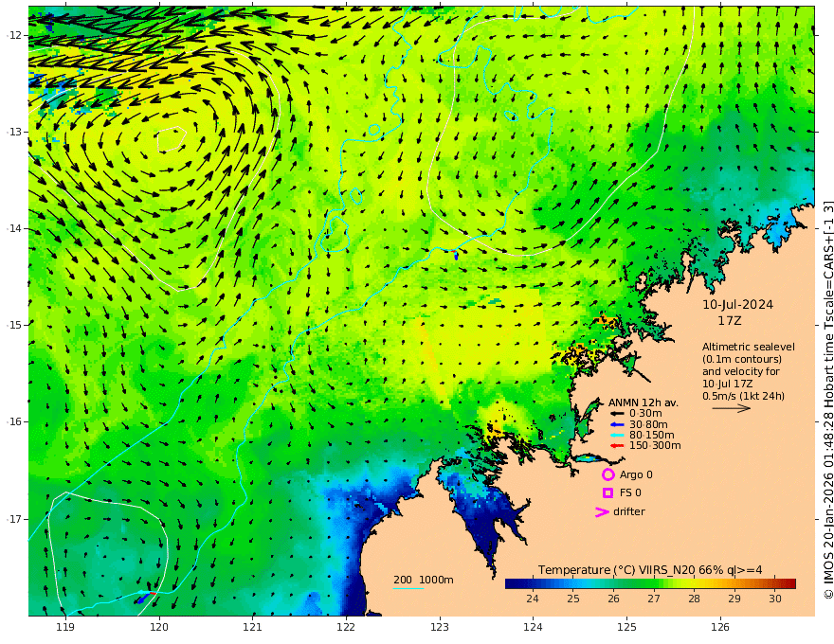The width and height of the screenshot is (834, 644).
Task: Click the latitude axis label '-17'
Action: [x=15, y=519]
